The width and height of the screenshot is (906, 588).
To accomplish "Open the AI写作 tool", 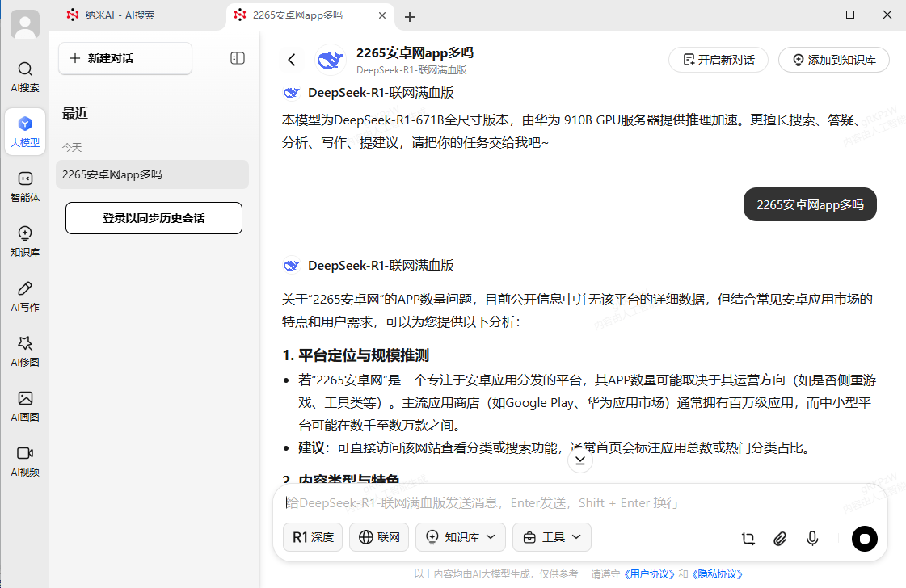I will tap(24, 296).
